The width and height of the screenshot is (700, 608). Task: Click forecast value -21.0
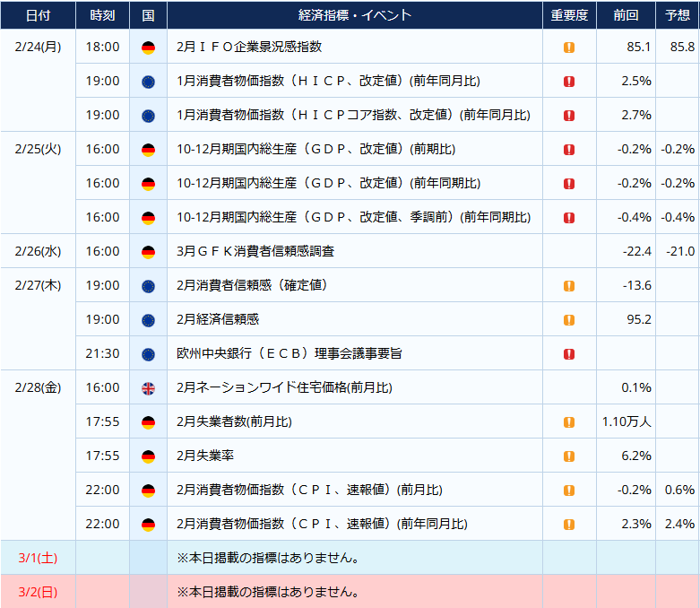(x=680, y=251)
